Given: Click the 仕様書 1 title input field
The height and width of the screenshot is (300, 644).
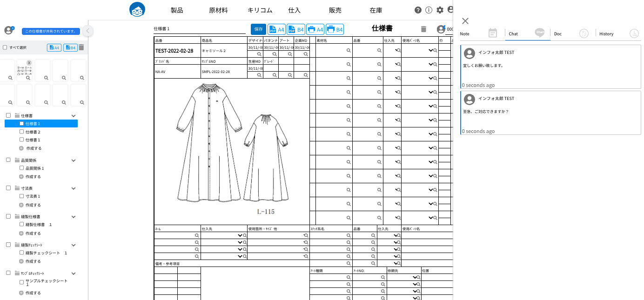Looking at the screenshot, I should tap(199, 29).
